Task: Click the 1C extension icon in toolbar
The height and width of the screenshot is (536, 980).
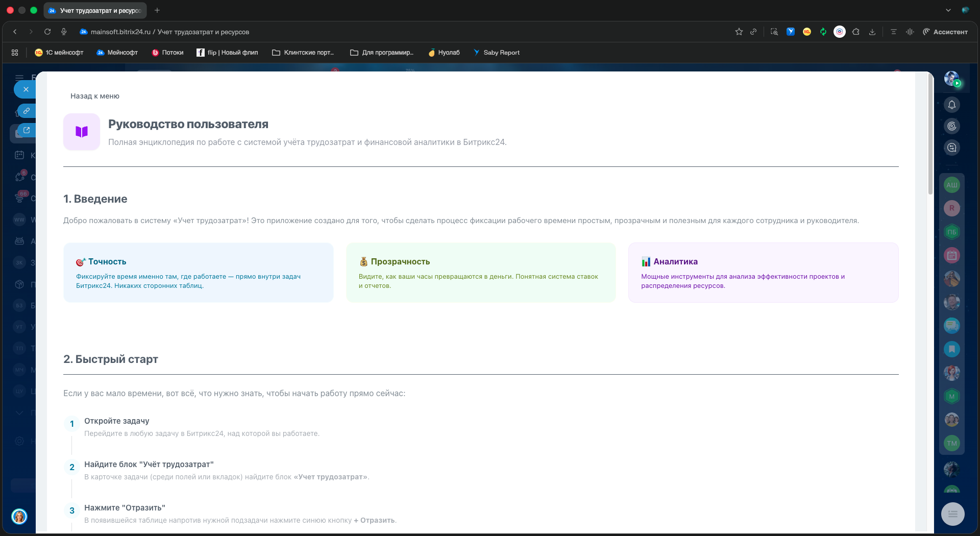Action: point(807,32)
